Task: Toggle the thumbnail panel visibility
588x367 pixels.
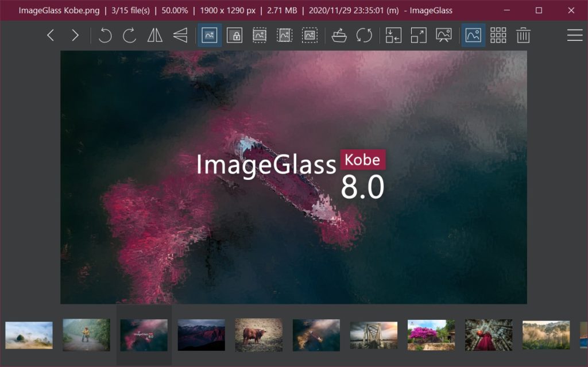Action: [x=473, y=35]
